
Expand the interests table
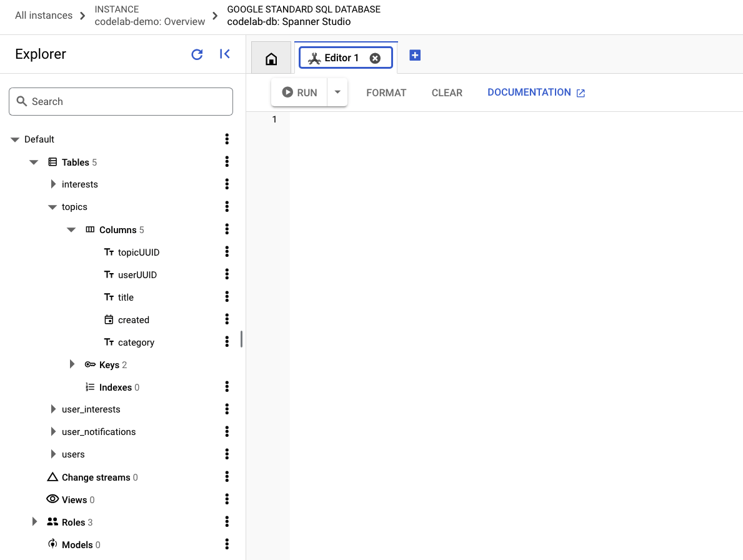coord(53,184)
